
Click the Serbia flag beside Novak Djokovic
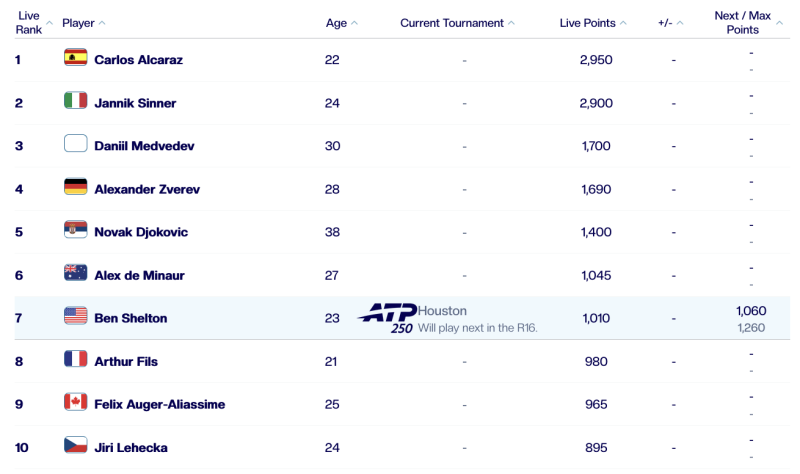(76, 230)
